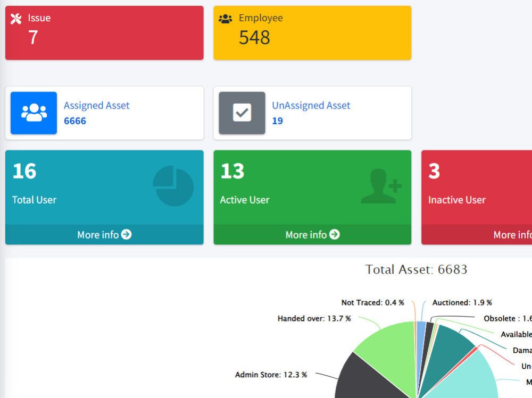Click the Auctioned: 1.9 % label
This screenshot has height=398, width=532.
tap(462, 302)
